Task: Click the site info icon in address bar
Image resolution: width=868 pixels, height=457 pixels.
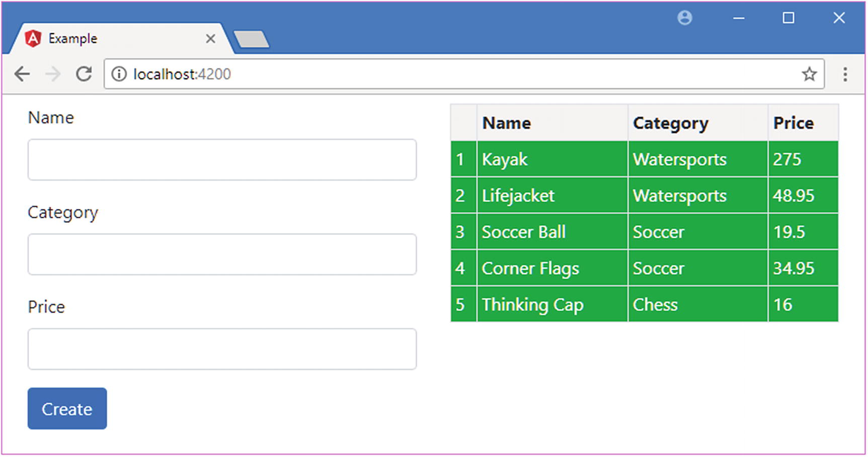Action: click(119, 74)
